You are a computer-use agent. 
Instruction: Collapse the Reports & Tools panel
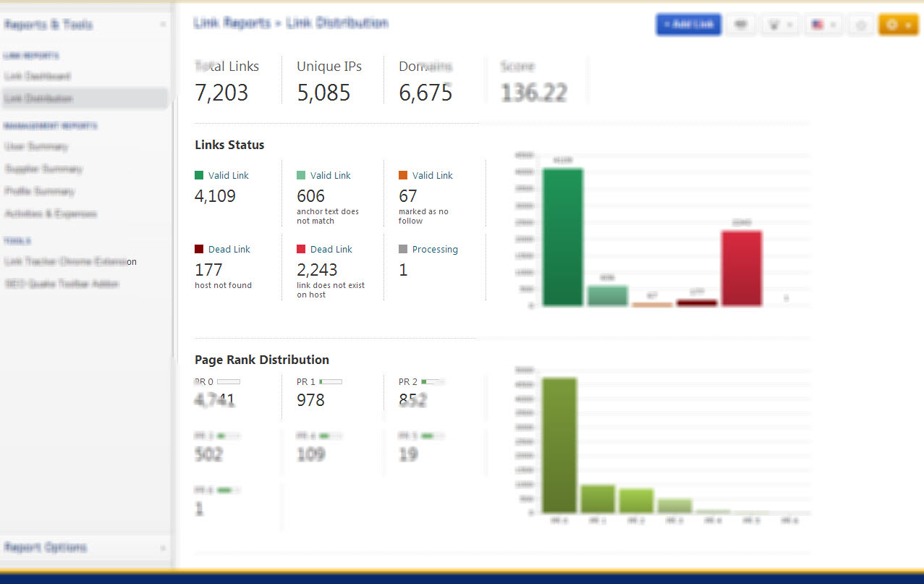[162, 25]
